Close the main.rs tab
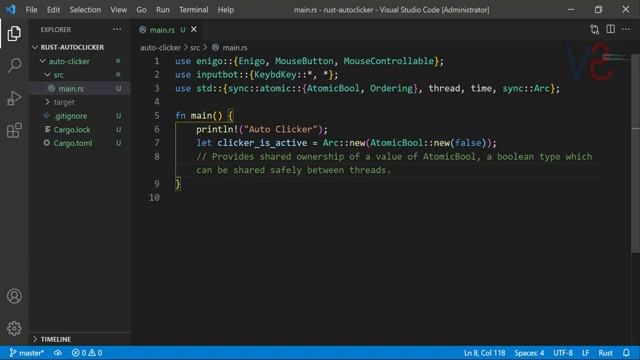Screen dimensions: 640x360 pos(194,29)
